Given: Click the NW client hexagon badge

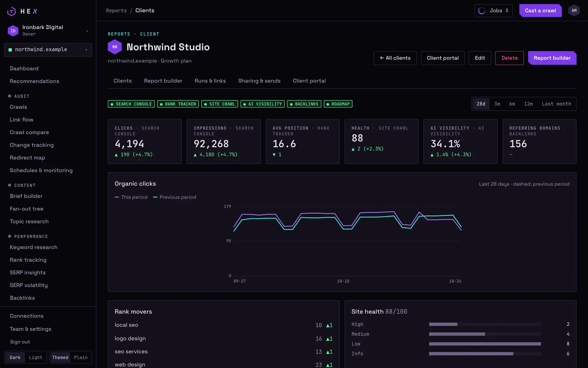Looking at the screenshot, I should click(x=115, y=47).
